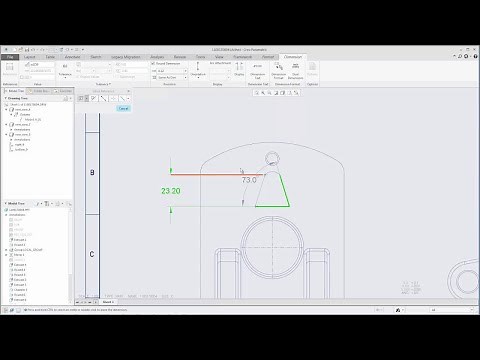Select the Sheet 1 tab
The height and width of the screenshot is (360, 480).
[x=108, y=302]
